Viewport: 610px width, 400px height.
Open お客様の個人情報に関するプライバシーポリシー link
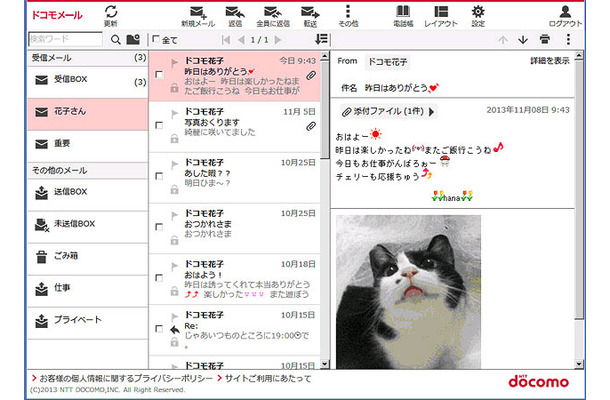click(126, 378)
